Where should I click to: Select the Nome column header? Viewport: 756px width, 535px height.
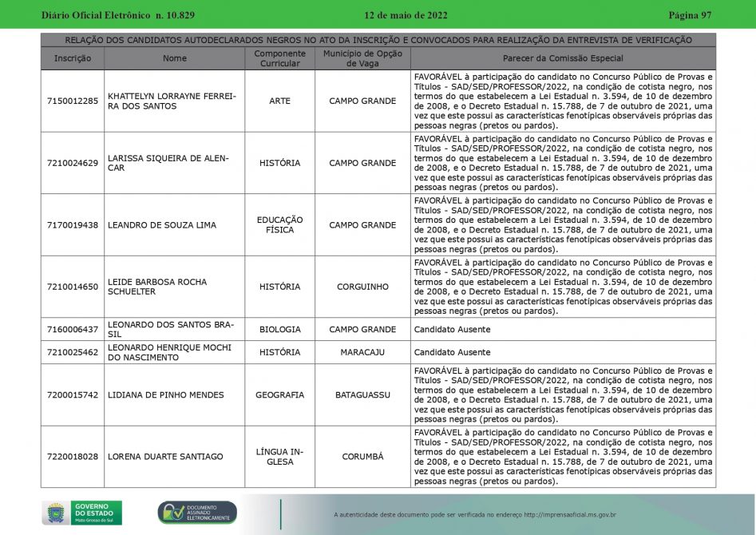pos(174,58)
